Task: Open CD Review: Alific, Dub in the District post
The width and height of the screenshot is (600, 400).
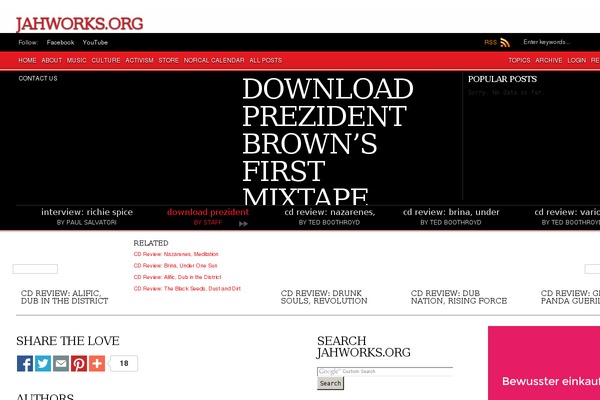Action: click(64, 297)
